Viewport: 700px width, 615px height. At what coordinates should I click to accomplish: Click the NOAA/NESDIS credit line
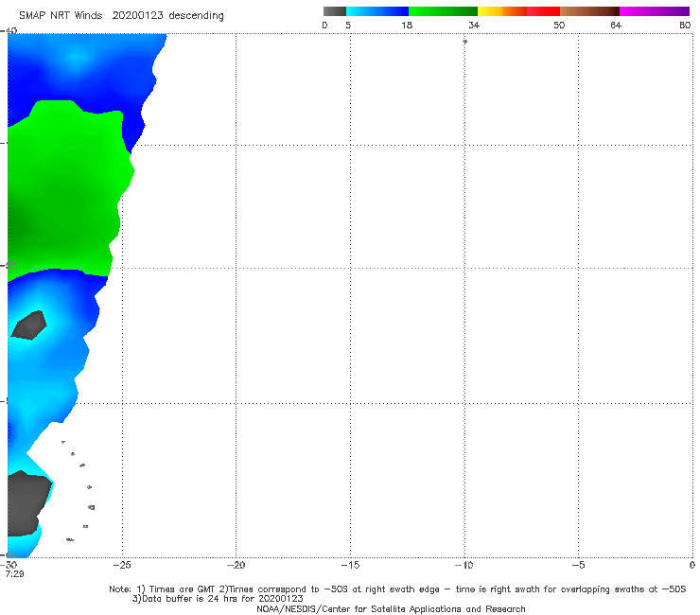click(x=391, y=609)
